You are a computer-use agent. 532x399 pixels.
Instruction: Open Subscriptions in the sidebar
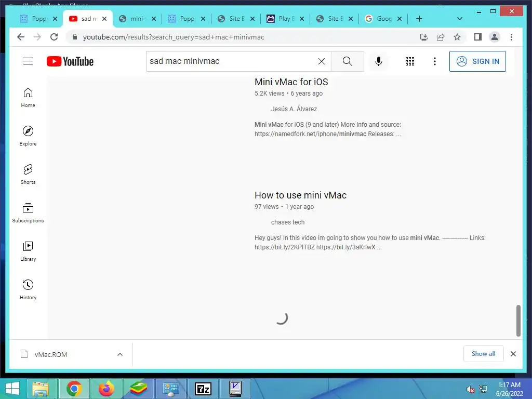pos(28,212)
